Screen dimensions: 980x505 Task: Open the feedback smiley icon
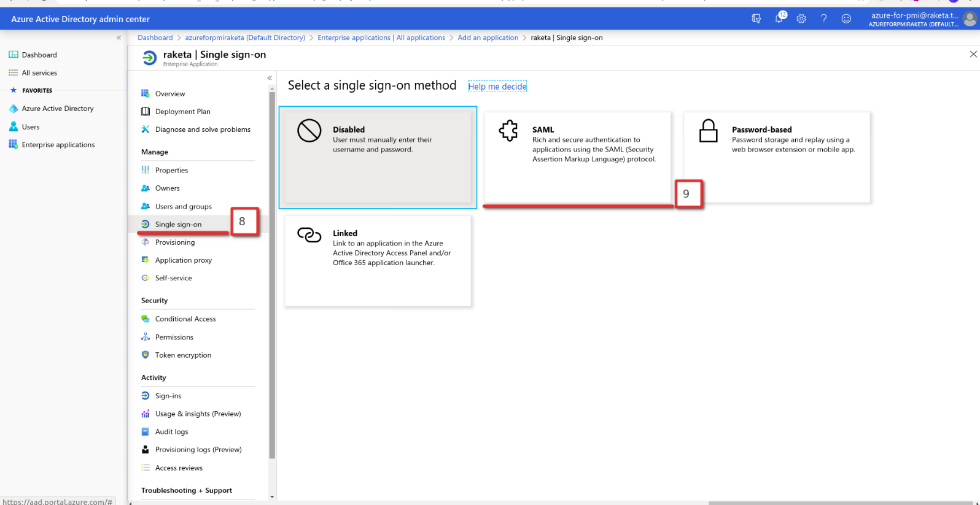tap(846, 19)
